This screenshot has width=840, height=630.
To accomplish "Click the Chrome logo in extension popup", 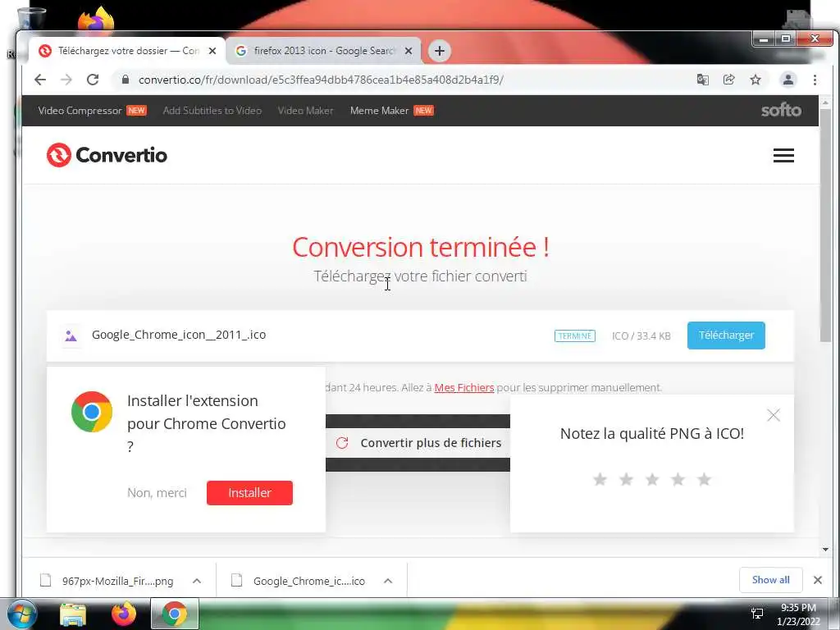I will pyautogui.click(x=92, y=412).
